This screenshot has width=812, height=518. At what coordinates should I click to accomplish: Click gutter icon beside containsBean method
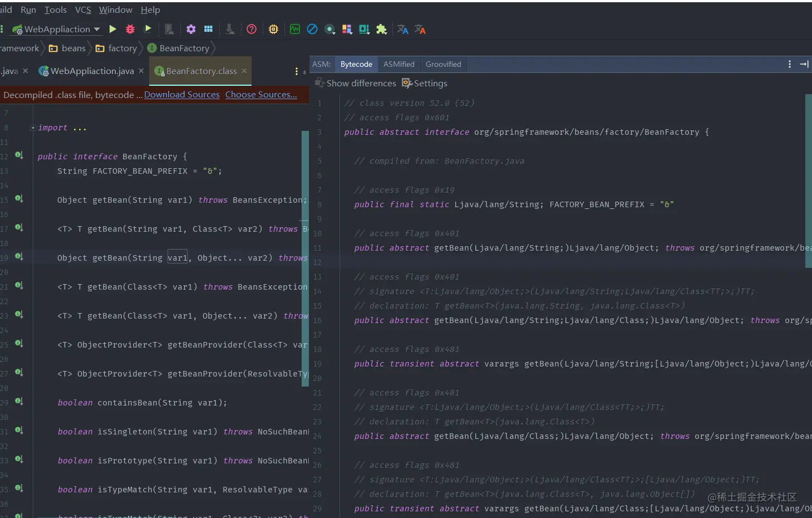pos(19,401)
